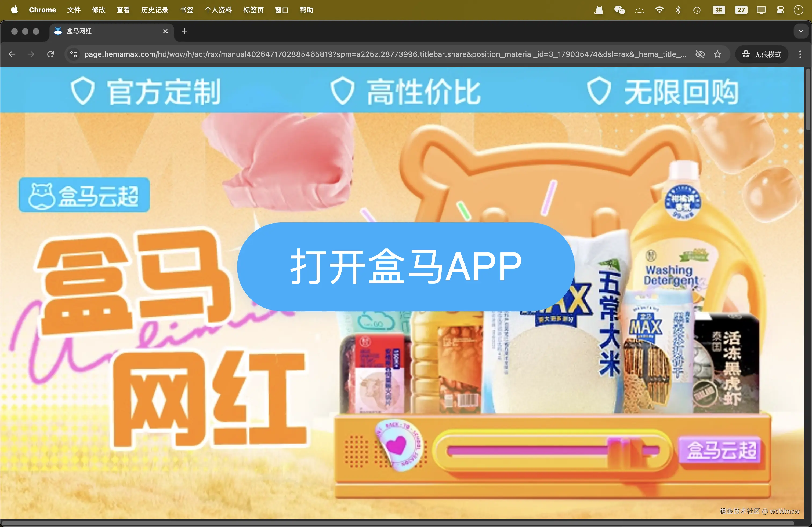This screenshot has width=812, height=527.
Task: Open Control Center from the menu bar
Action: click(x=780, y=10)
